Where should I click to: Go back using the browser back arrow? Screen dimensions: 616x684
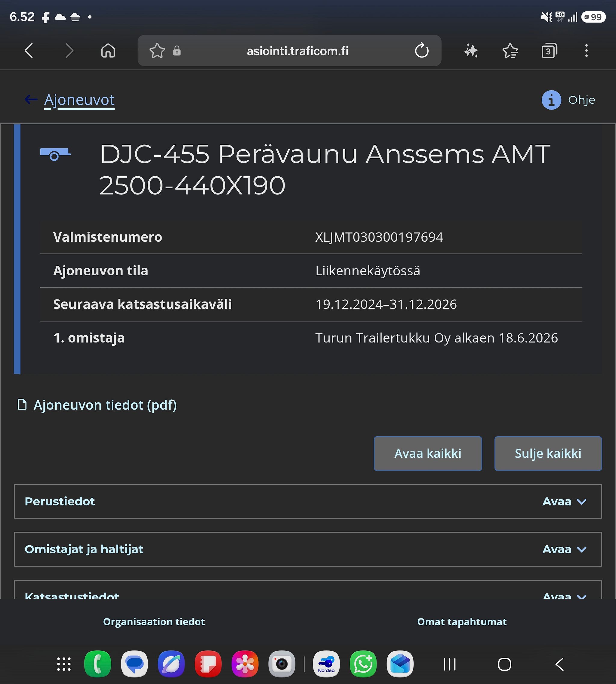tap(29, 51)
